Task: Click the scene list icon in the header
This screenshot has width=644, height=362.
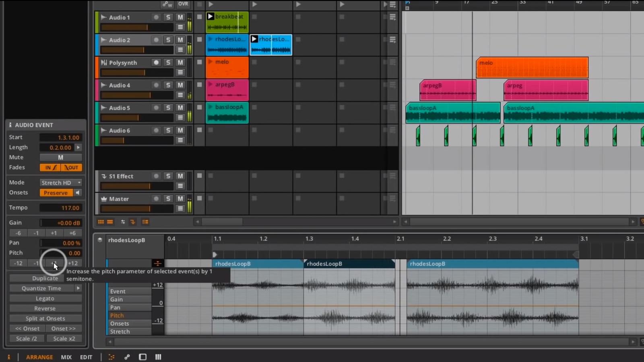Action: click(x=393, y=4)
